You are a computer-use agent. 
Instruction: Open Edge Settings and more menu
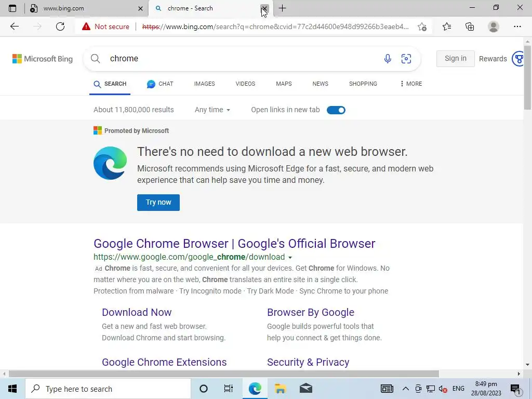pos(517,26)
